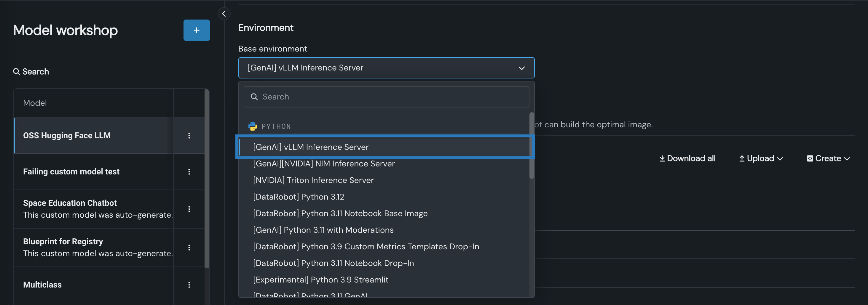This screenshot has width=868, height=305.
Task: Expand the Create dropdown
Action: tap(828, 158)
